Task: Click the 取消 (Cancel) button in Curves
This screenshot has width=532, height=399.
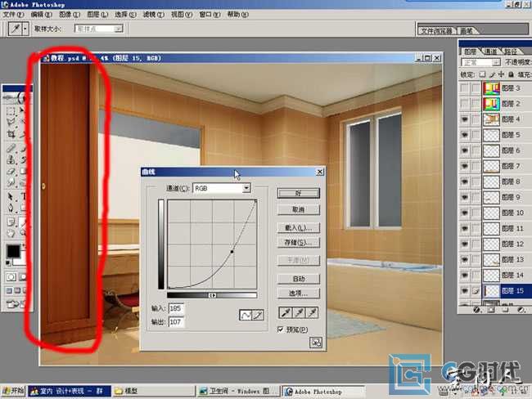Action: coord(299,210)
